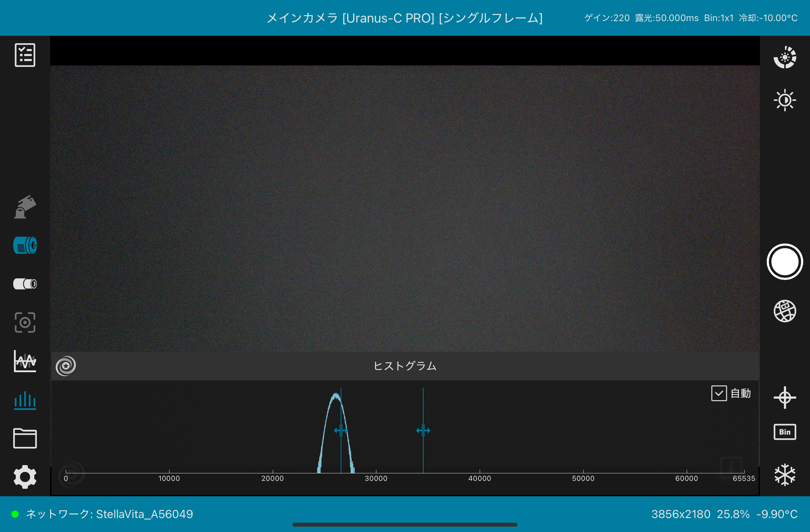Viewport: 810px width, 532px height.
Task: Open the task checklist icon
Action: click(x=25, y=55)
